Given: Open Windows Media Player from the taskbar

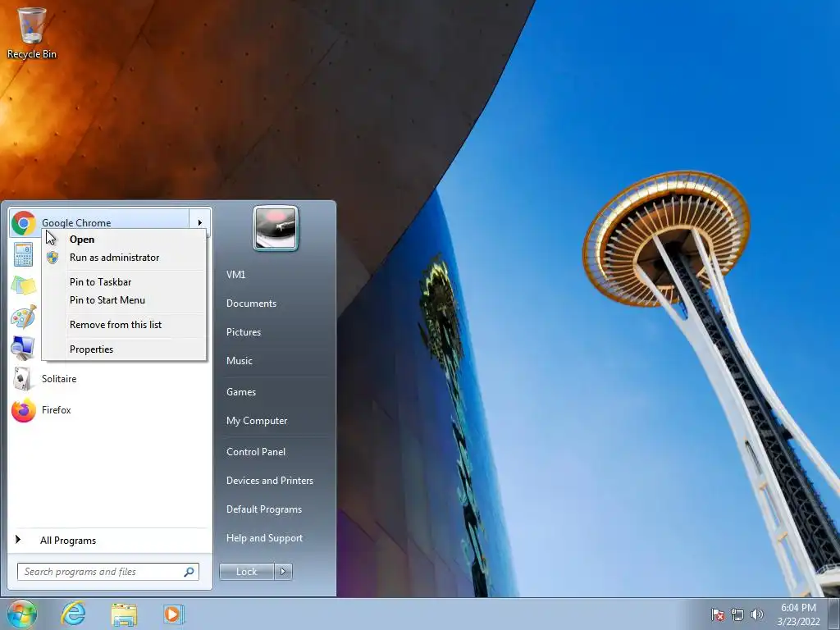Looking at the screenshot, I should click(174, 614).
